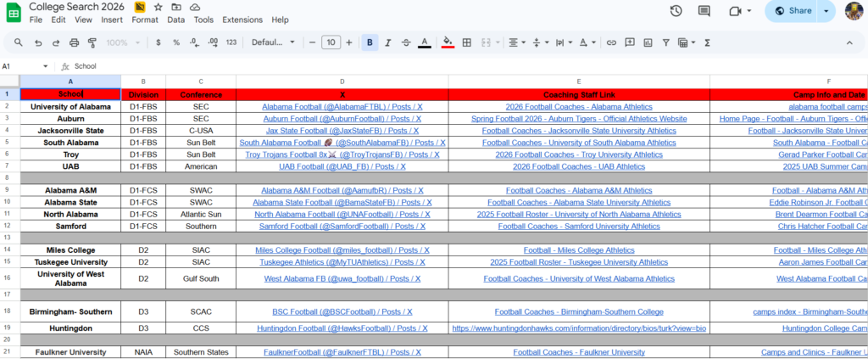Open the huntingdonhawks.com URL link
The width and height of the screenshot is (868, 359).
tap(579, 328)
